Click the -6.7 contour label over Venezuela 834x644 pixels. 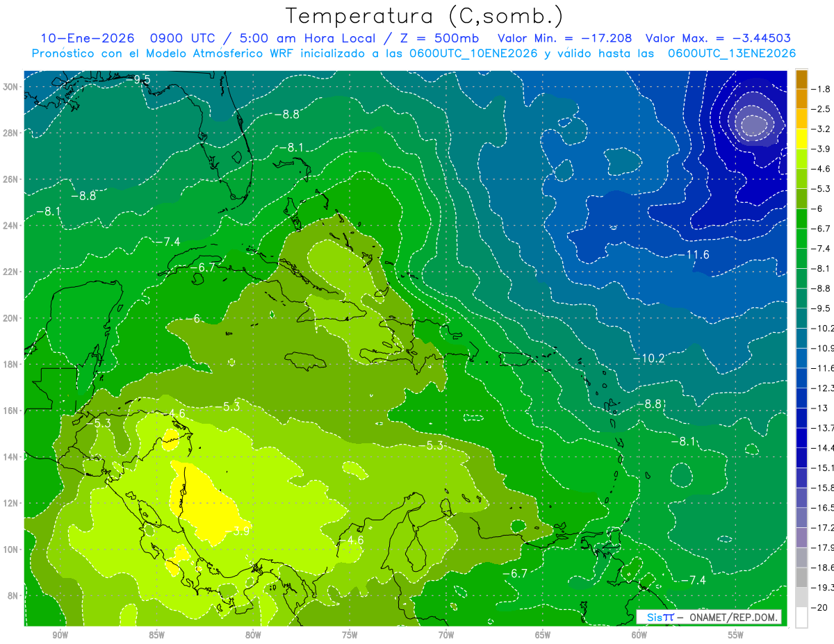(x=514, y=574)
